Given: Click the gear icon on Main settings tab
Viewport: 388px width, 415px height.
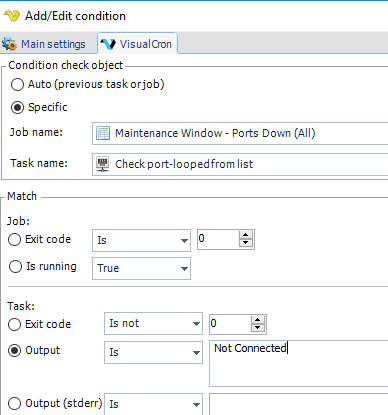Looking at the screenshot, I should (9, 44).
